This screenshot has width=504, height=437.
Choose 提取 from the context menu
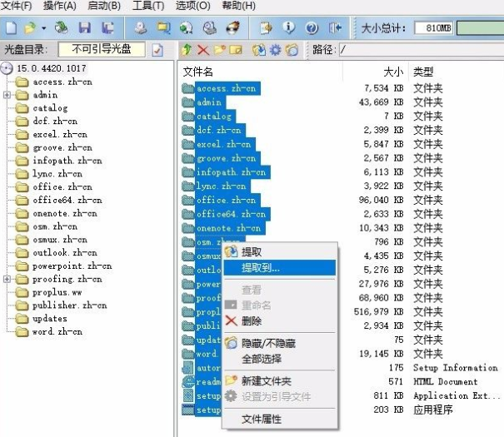click(x=280, y=252)
